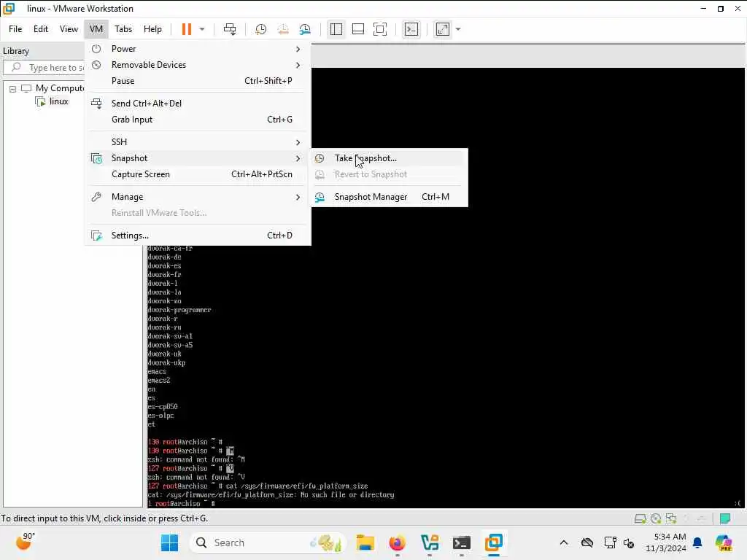This screenshot has height=560, width=747.
Task: Open the clock showing 5:34 AM
Action: pos(665,542)
